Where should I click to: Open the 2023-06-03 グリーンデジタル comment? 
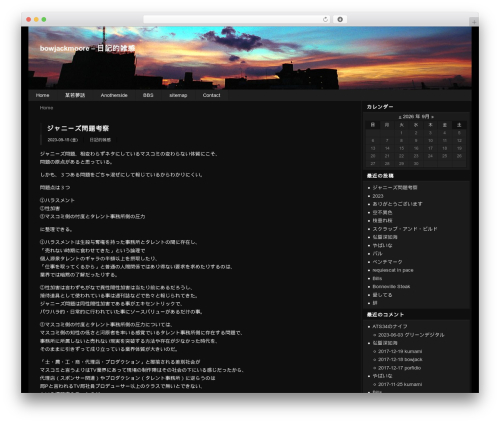click(x=411, y=335)
